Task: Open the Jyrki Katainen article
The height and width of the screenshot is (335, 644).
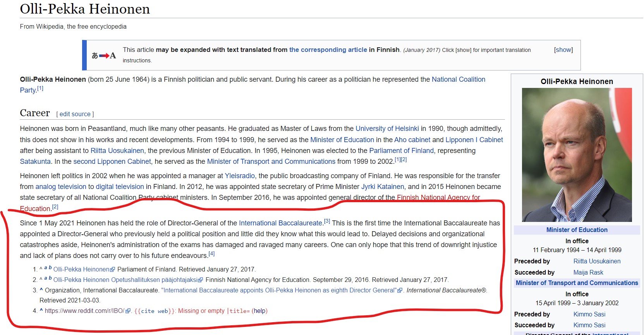Action: [x=383, y=187]
